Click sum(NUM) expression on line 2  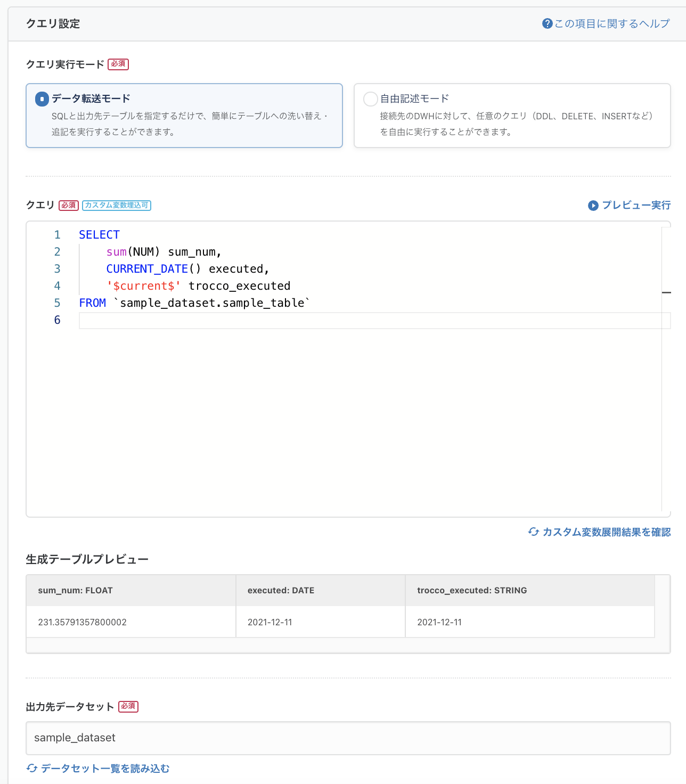point(133,252)
